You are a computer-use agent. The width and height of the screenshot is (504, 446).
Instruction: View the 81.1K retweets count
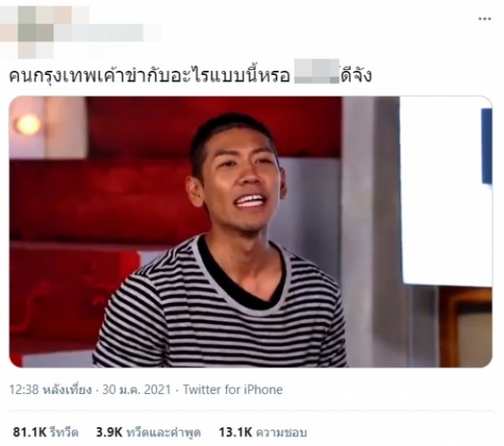30,432
